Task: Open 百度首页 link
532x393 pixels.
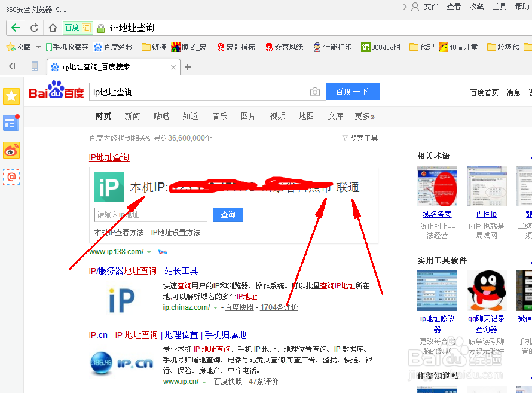Action: (x=485, y=93)
